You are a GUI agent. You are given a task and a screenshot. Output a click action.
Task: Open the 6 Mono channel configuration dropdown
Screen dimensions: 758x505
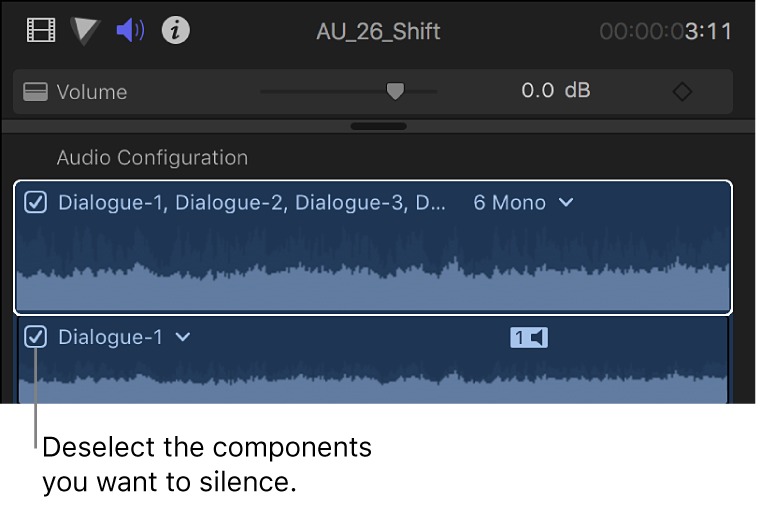click(523, 203)
